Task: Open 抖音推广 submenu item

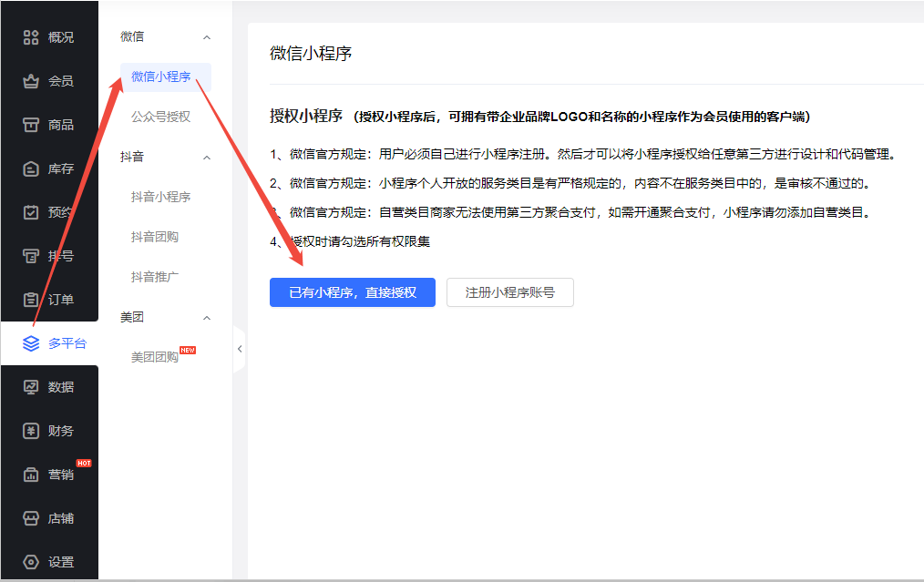Action: coord(154,277)
